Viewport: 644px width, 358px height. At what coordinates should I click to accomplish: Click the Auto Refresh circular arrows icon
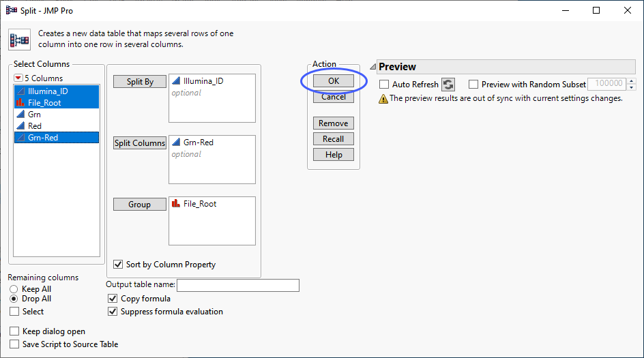click(448, 85)
